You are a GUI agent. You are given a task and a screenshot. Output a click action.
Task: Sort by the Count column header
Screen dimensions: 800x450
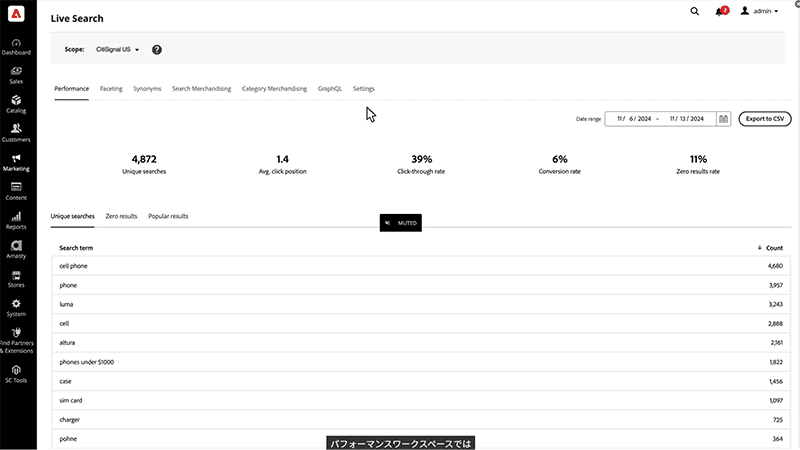tap(770, 247)
